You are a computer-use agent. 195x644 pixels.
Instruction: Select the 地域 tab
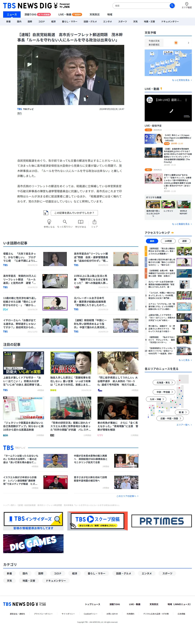(110, 14)
